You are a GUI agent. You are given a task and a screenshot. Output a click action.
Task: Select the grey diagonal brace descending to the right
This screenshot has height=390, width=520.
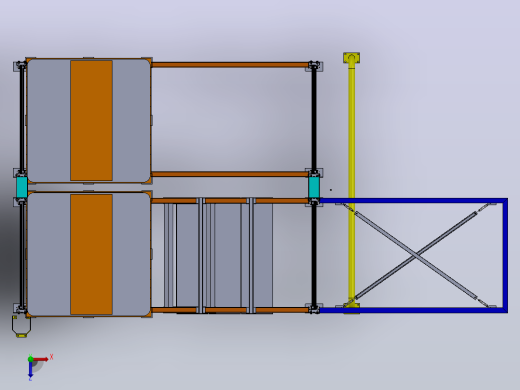(x=416, y=255)
